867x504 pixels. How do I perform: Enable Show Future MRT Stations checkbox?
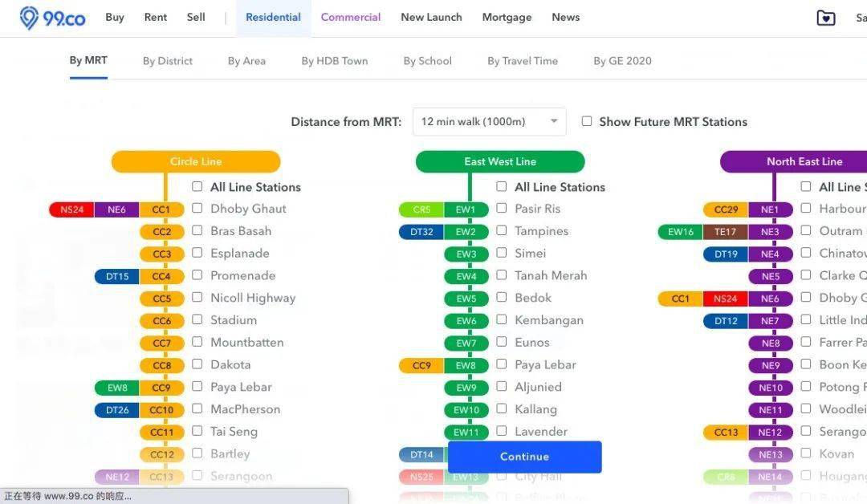(587, 121)
